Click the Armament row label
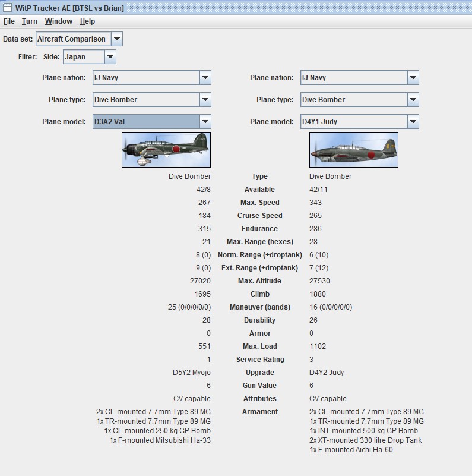Viewport: 472px width, 476px height. pos(260,412)
